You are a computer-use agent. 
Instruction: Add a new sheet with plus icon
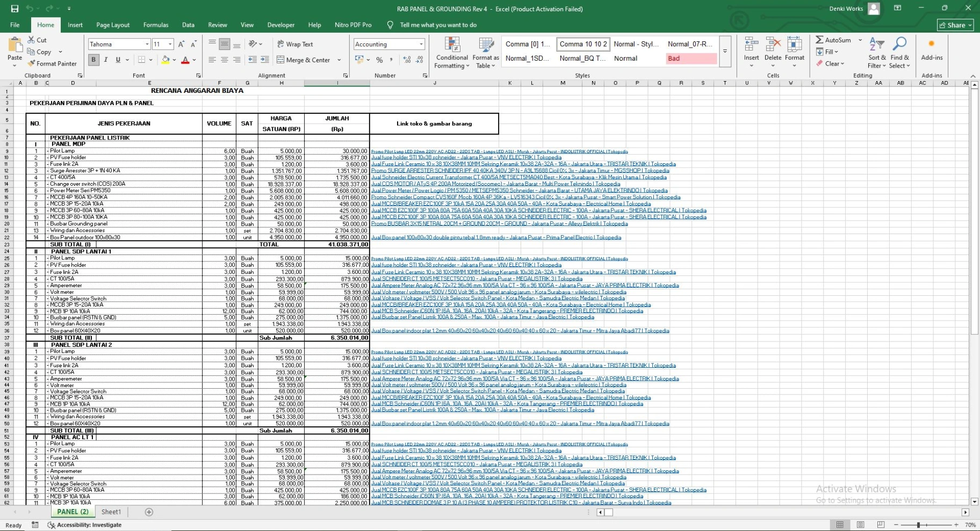click(x=149, y=512)
